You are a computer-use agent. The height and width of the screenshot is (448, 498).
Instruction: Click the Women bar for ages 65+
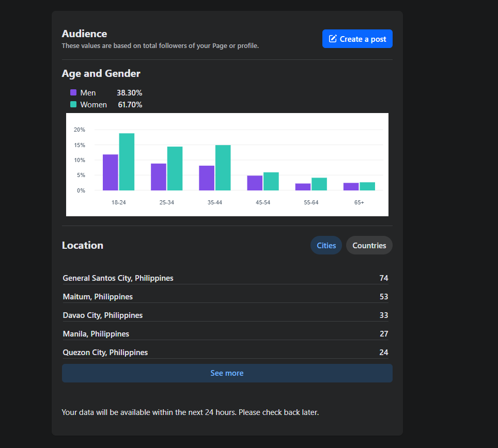pyautogui.click(x=367, y=186)
